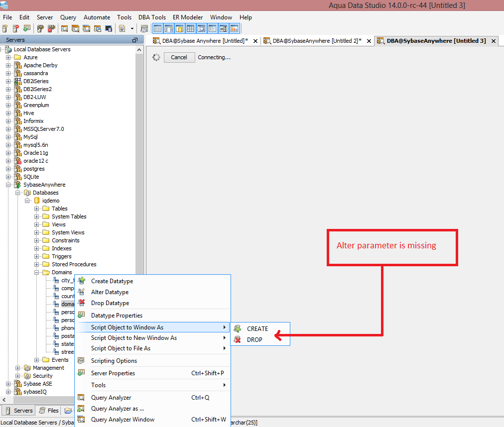Click the scroll-up arrow of Servers tree
504x427 pixels.
point(139,50)
